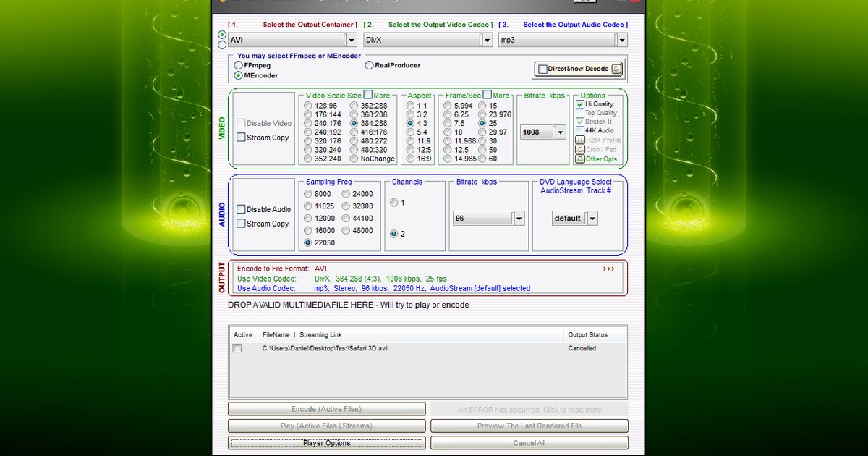This screenshot has width=868, height=456.
Task: Select 48000 sampling frequency
Action: 346,230
